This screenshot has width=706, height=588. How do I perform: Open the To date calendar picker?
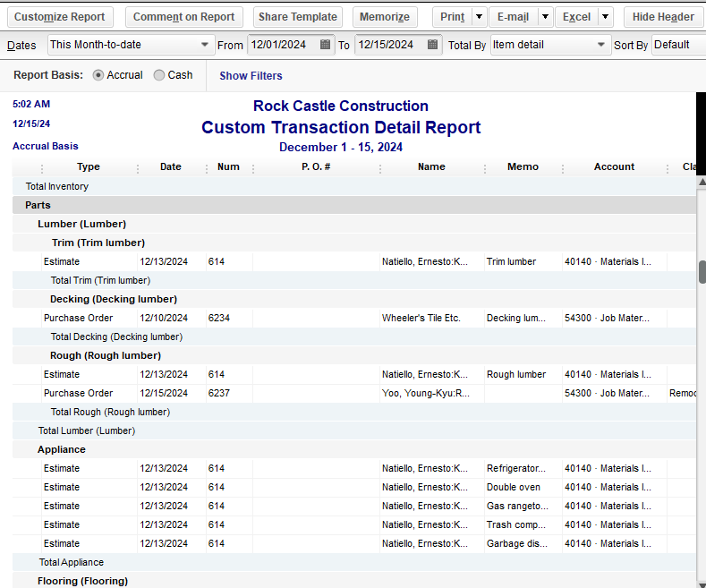(433, 45)
